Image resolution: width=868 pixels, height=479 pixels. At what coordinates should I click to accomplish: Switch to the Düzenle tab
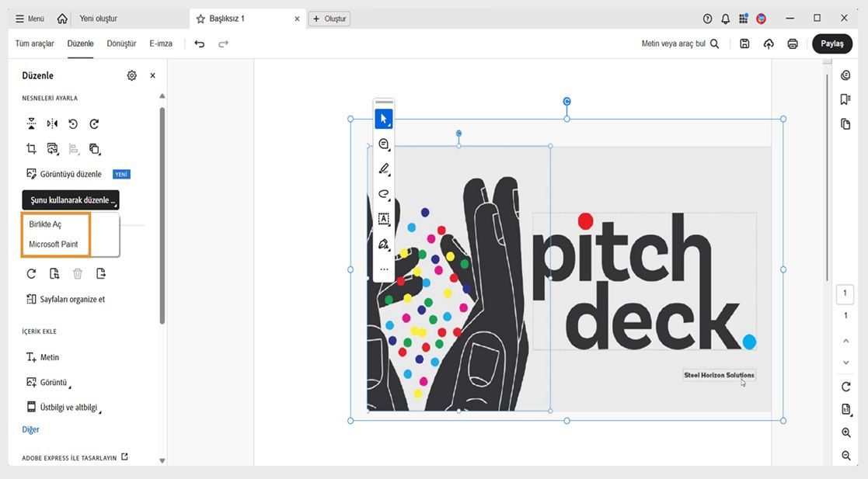(80, 43)
